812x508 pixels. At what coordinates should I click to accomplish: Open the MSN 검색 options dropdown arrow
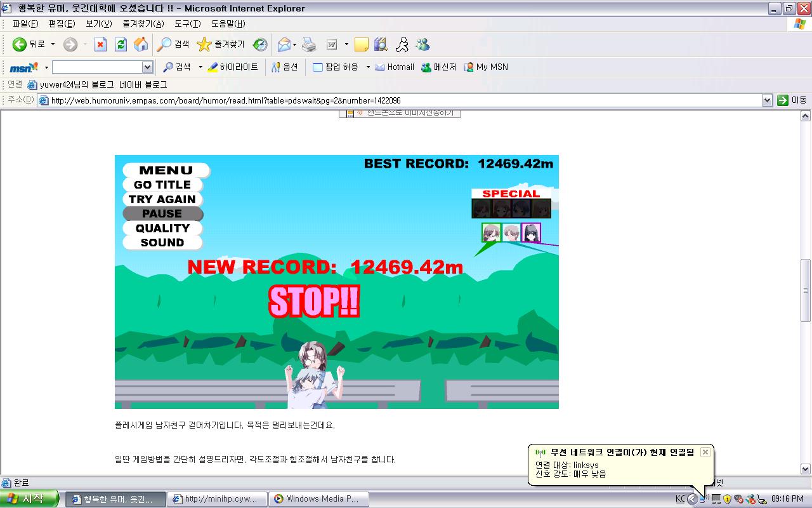point(200,67)
